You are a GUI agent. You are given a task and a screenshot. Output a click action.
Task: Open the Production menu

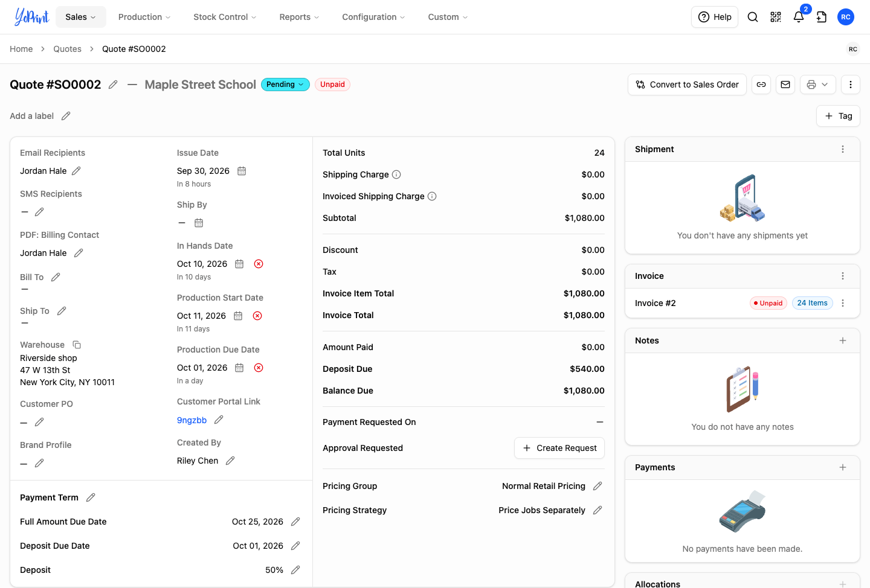(144, 17)
